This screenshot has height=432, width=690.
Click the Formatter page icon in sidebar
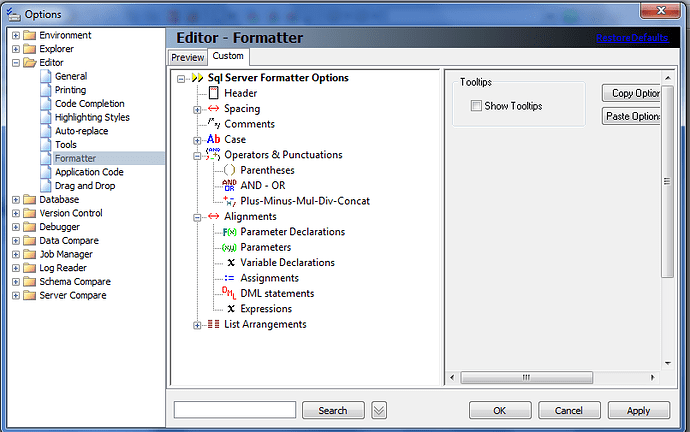(46, 158)
